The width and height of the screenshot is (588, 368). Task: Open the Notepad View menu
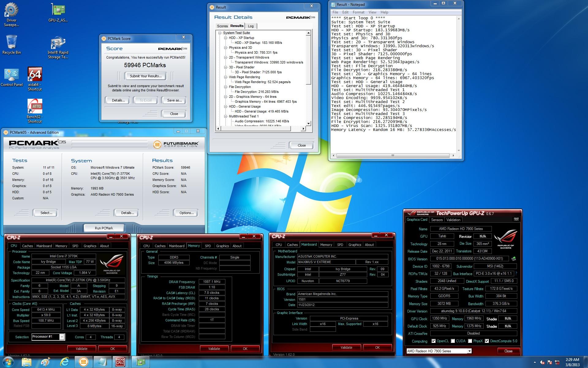(x=372, y=12)
